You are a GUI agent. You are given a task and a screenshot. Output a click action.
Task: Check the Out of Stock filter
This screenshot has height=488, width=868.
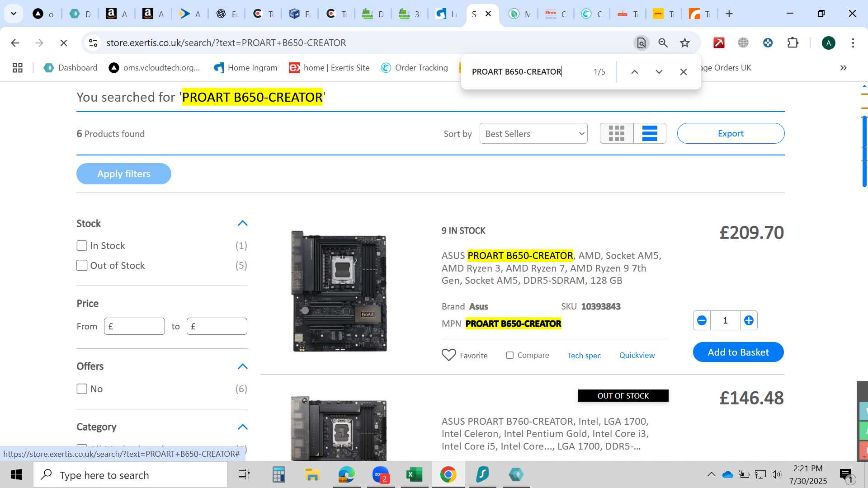82,266
